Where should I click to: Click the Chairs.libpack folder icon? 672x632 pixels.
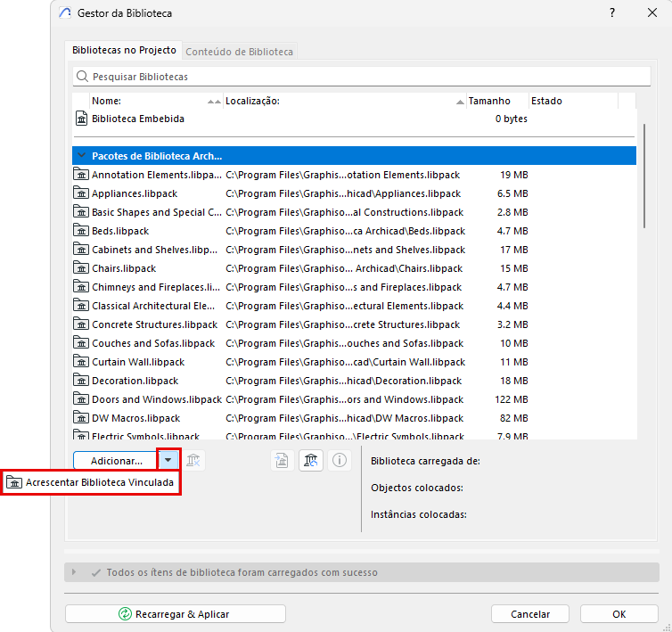[81, 268]
